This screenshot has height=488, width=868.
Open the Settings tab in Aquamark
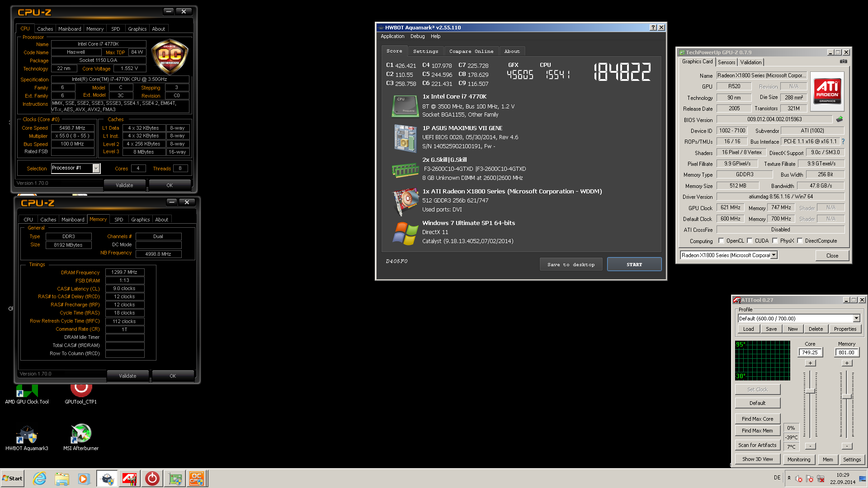(x=426, y=52)
